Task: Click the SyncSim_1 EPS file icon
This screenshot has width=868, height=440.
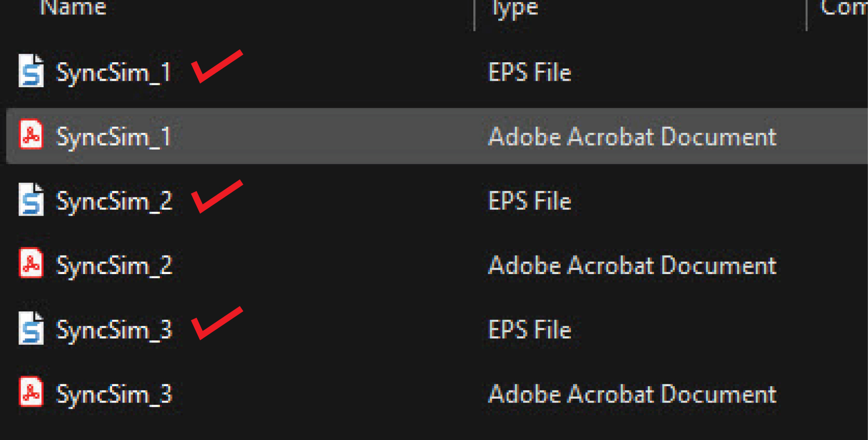Action: (31, 71)
